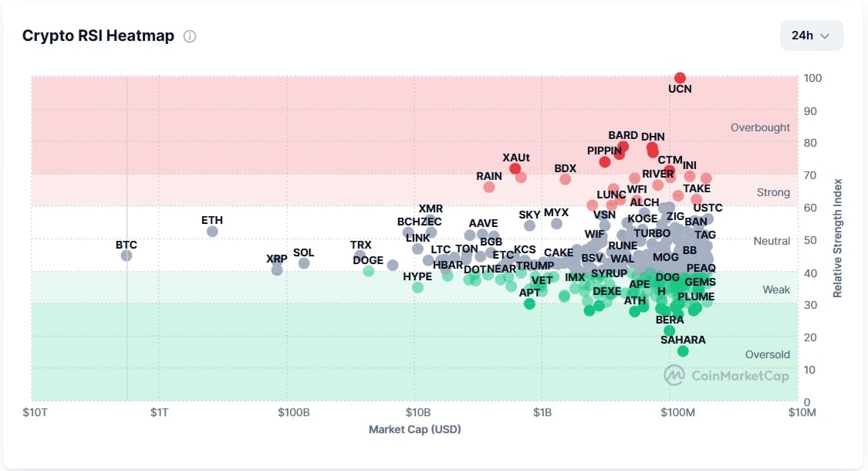Select the SAHARA bubble near Oversold zone

click(x=682, y=351)
